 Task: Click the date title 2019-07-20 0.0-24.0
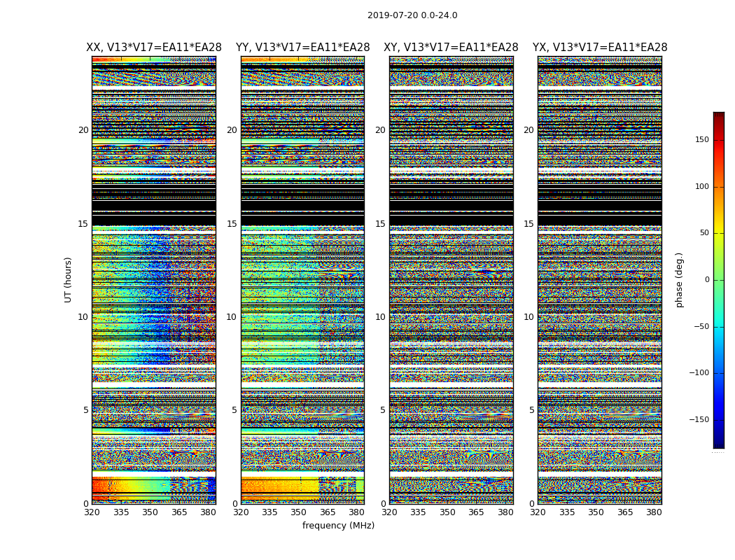[x=412, y=15]
